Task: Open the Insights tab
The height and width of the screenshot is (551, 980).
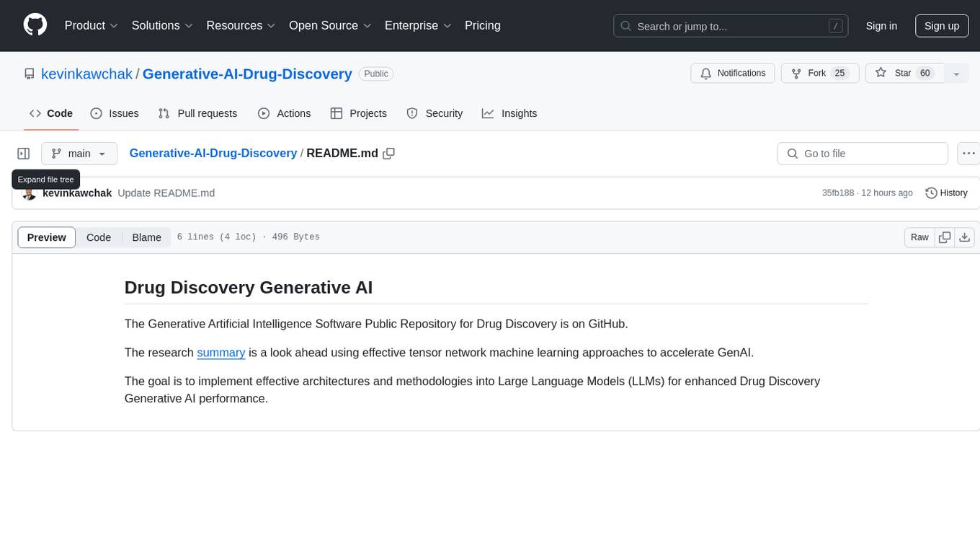Action: click(509, 113)
